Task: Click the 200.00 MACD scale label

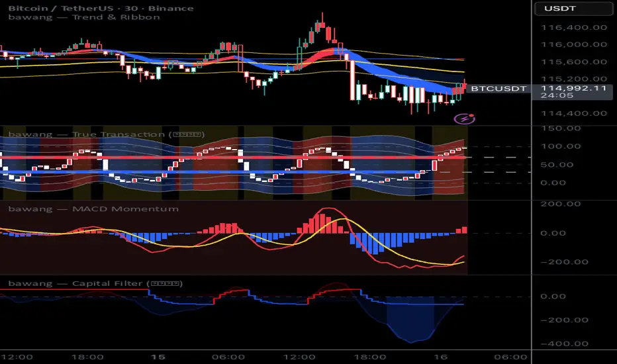Action: (x=561, y=204)
